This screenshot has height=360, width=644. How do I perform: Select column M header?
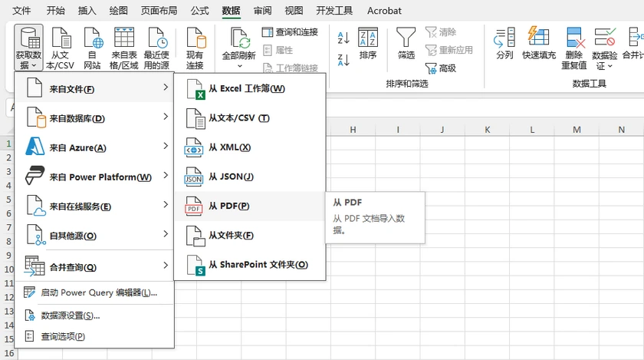click(577, 130)
